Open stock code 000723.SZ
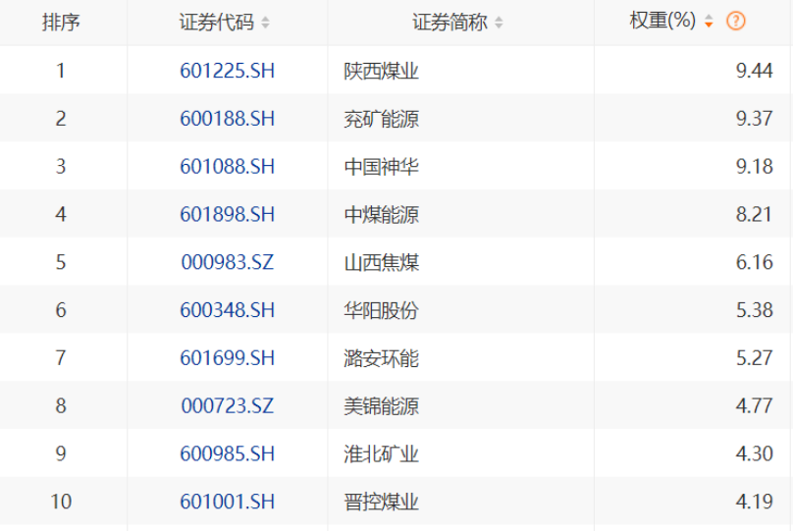793x532 pixels. point(227,405)
